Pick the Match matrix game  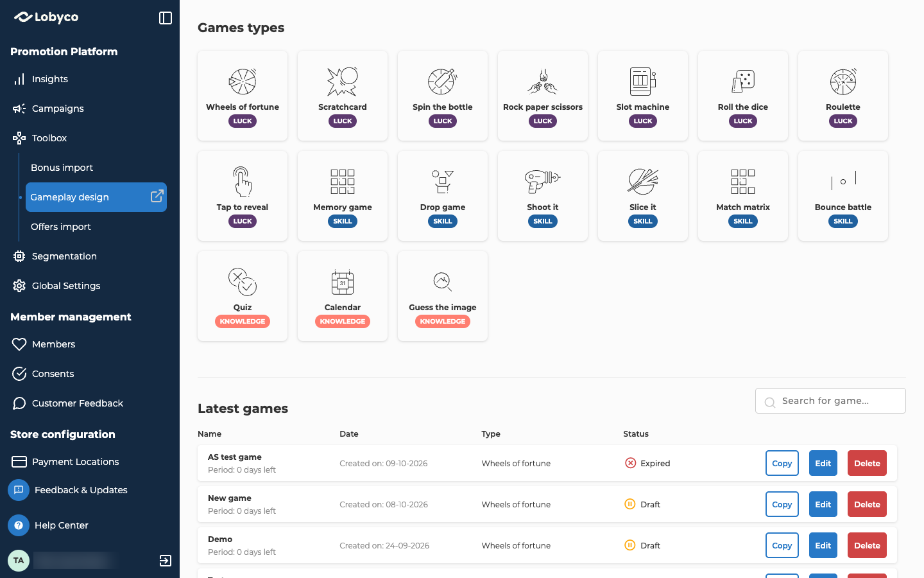(743, 196)
